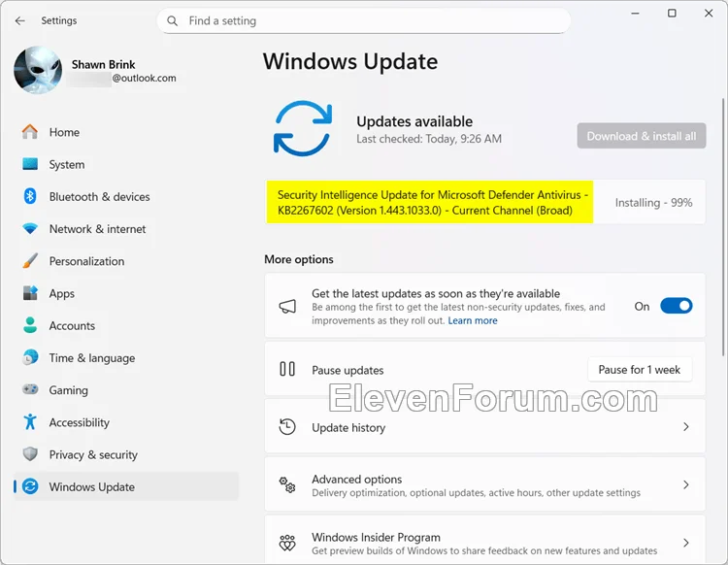This screenshot has height=565, width=728.
Task: Click the search magnifier icon
Action: pos(172,21)
